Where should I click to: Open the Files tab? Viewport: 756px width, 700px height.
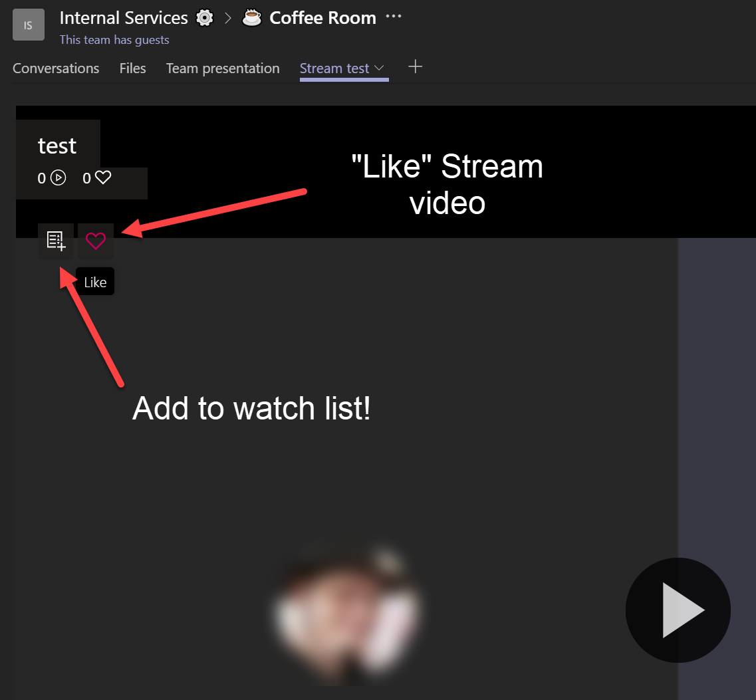point(132,68)
